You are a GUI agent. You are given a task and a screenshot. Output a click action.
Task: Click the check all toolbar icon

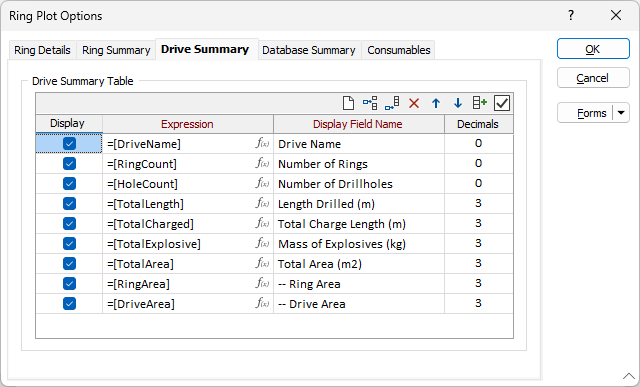(x=502, y=103)
